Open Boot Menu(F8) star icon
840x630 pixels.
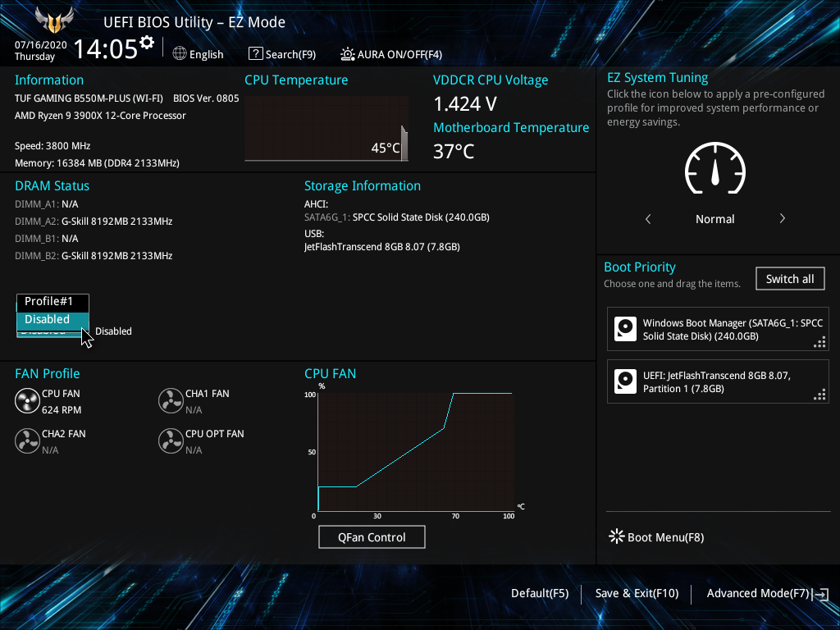(617, 536)
